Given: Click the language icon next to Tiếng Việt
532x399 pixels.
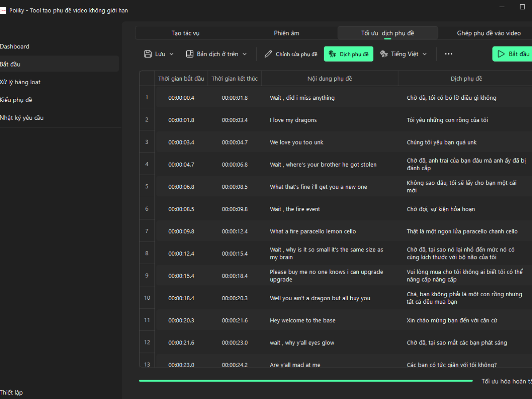Looking at the screenshot, I should [x=383, y=54].
